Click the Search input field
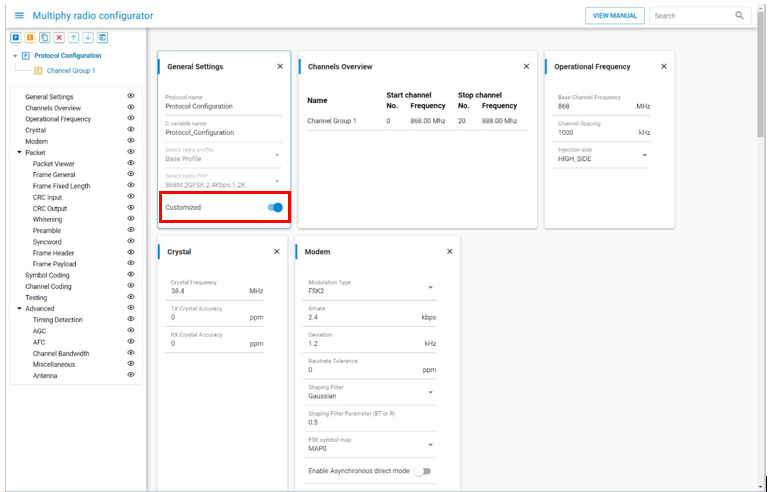Screen dimensions: 768x492 click(x=690, y=16)
